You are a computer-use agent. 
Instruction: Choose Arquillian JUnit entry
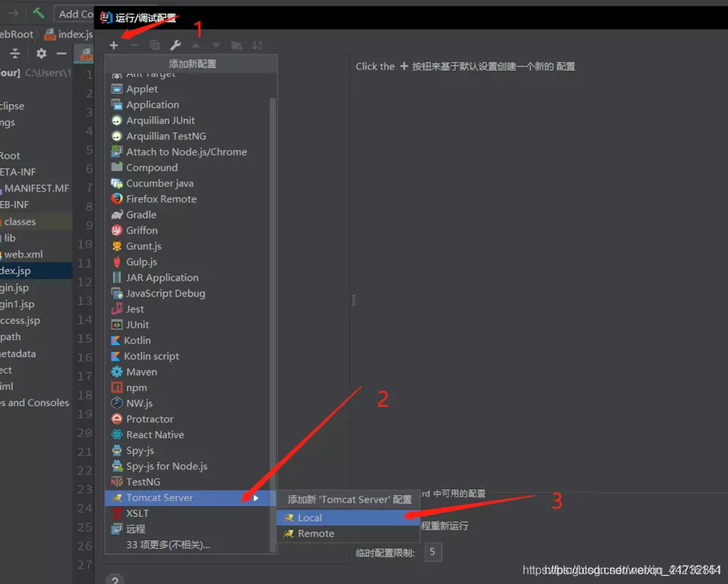(x=187, y=121)
